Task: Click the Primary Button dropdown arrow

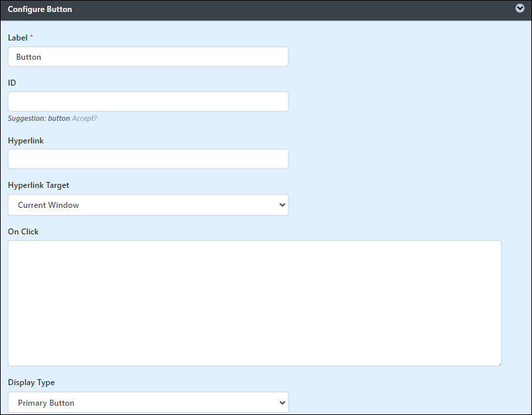Action: 282,402
